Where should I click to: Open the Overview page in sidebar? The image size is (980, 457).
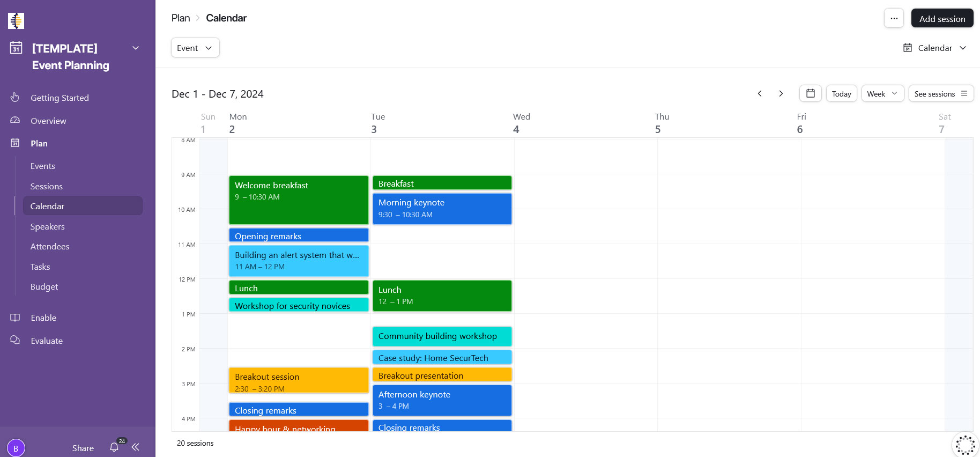pyautogui.click(x=48, y=121)
